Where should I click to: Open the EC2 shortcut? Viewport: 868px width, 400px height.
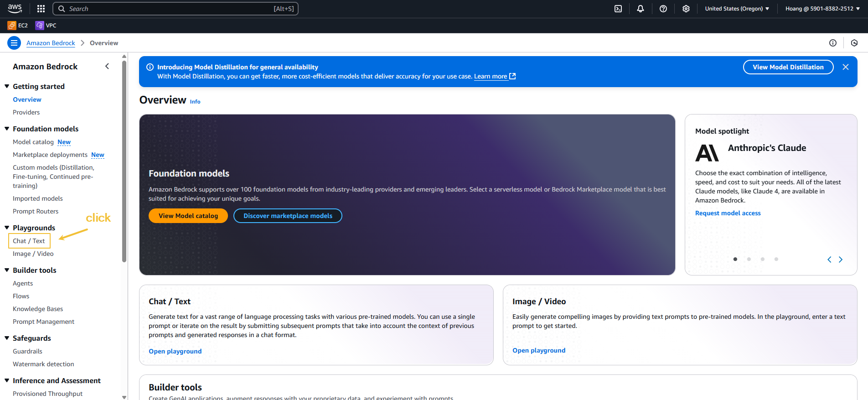pyautogui.click(x=18, y=26)
